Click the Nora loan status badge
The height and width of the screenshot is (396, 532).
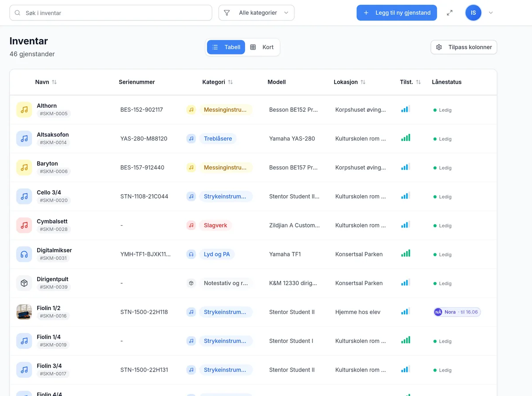[x=457, y=312]
